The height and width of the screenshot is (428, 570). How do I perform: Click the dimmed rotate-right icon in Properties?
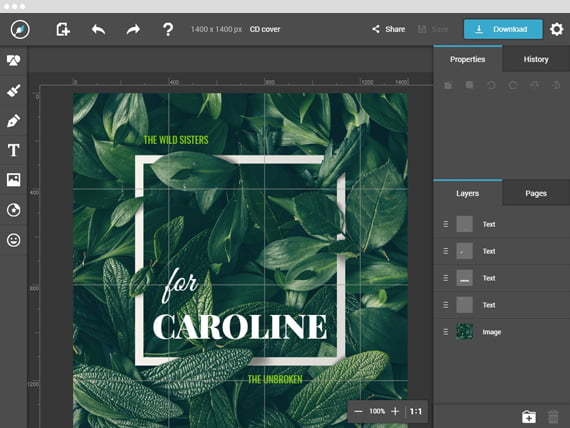coord(513,85)
